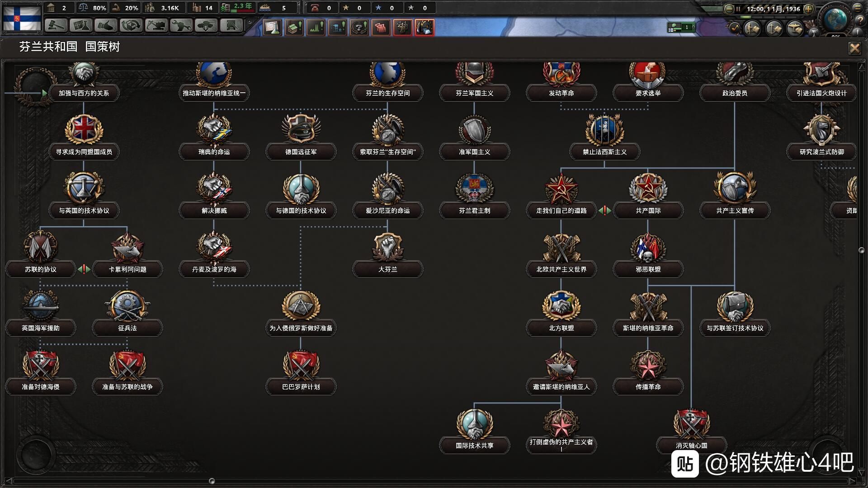Increase game speed with the plus button
868x488 pixels.
(x=809, y=9)
